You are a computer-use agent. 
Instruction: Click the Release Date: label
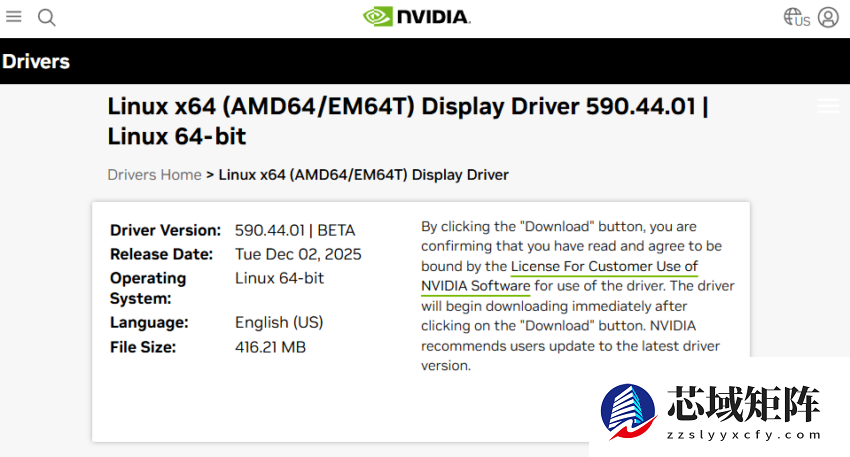tap(162, 254)
